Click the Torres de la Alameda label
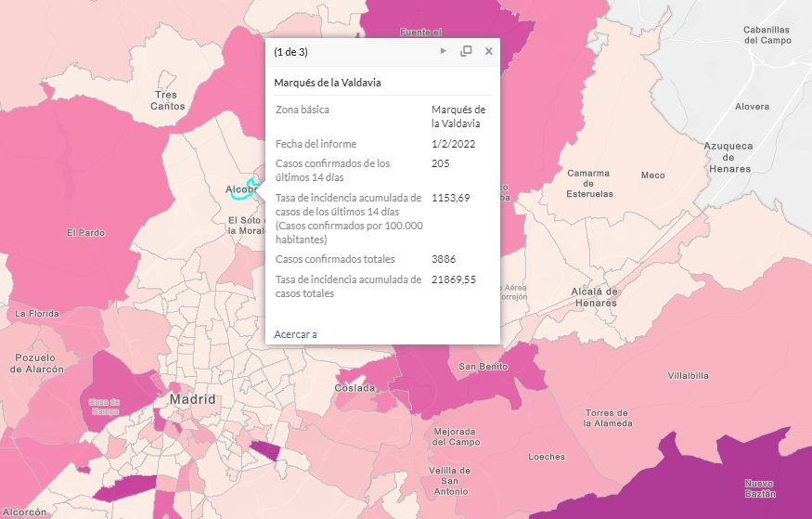 click(608, 418)
